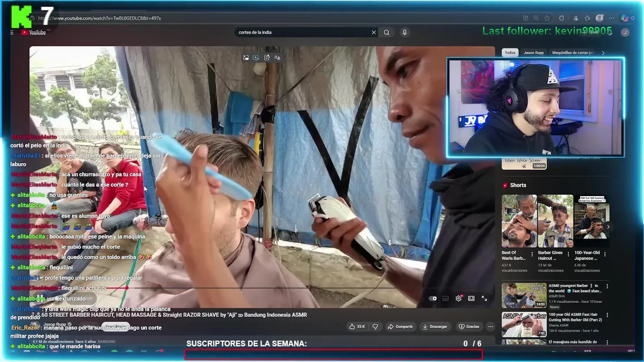Open 'ASMR youngest Barber' video thumbnail
Image resolution: width=644 pixels, height=362 pixels.
pyautogui.click(x=524, y=295)
